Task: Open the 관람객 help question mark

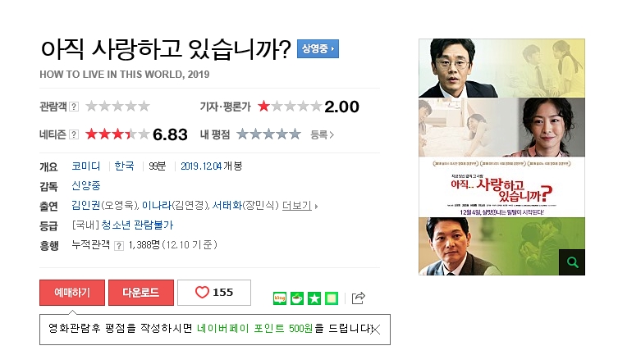Action: (x=74, y=107)
